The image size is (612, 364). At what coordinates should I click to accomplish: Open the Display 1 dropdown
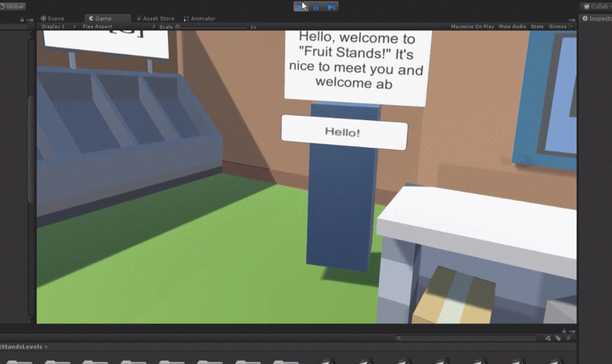[59, 27]
